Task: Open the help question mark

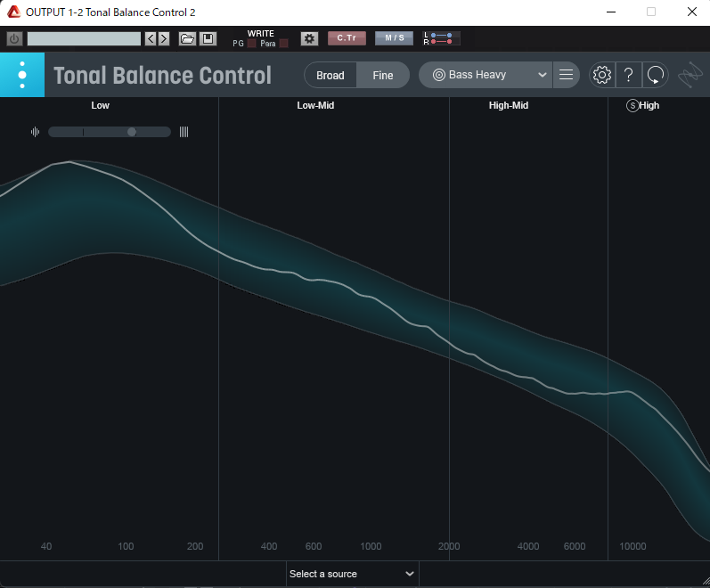Action: 629,75
